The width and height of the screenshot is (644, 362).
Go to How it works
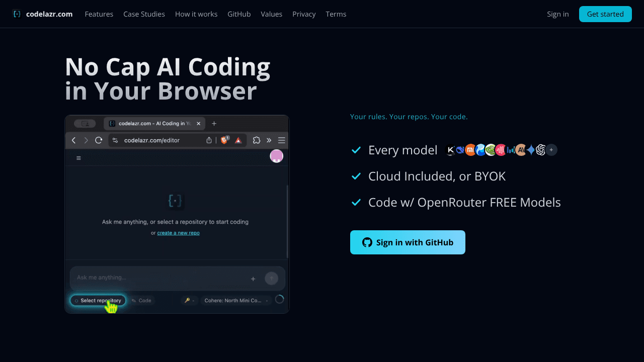196,14
